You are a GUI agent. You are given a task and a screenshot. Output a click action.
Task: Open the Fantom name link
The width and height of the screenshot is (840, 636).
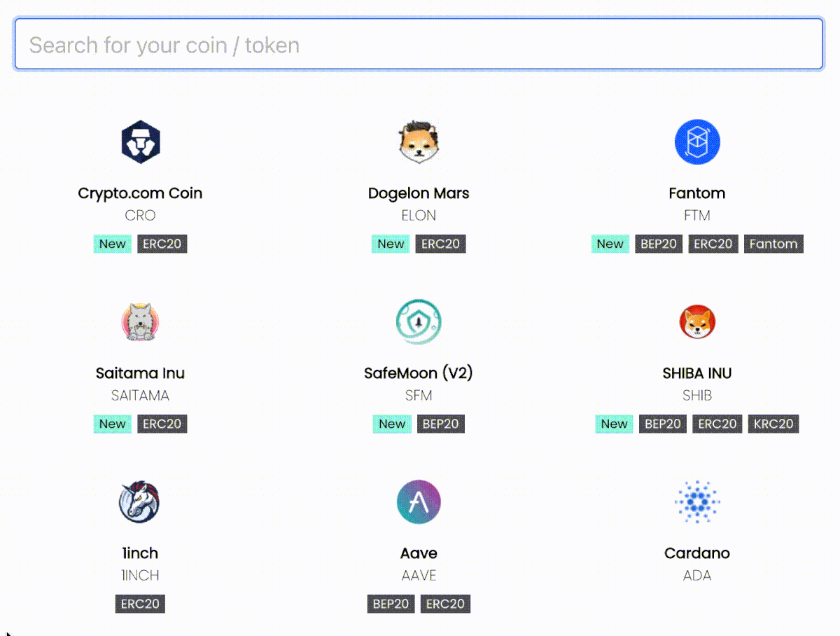pyautogui.click(x=697, y=193)
